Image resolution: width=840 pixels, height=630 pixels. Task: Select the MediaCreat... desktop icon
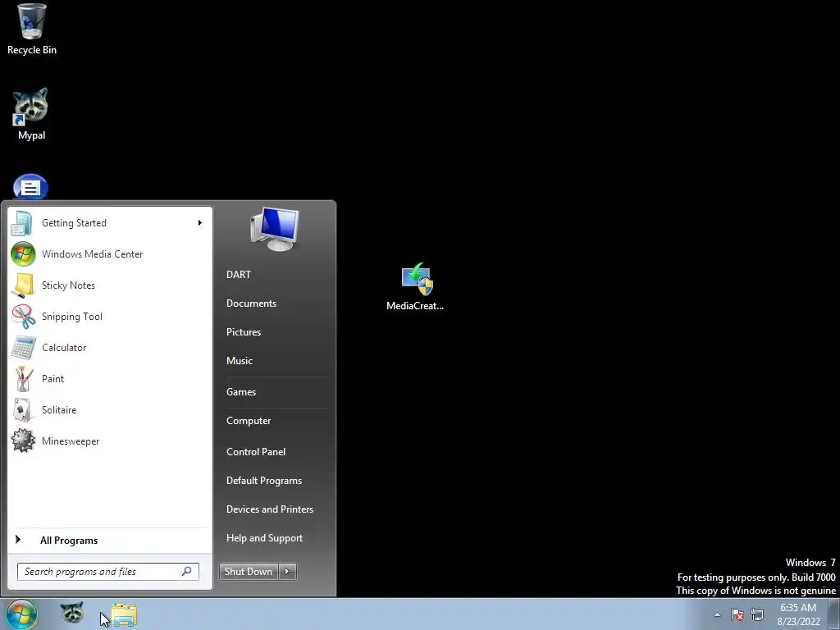click(415, 286)
